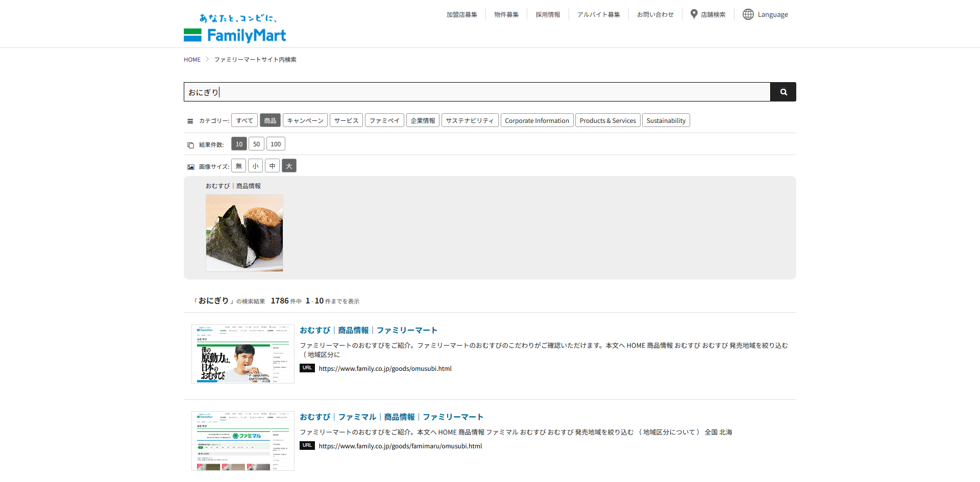Click the Language globe icon
Image resolution: width=980 pixels, height=482 pixels.
pos(748,14)
